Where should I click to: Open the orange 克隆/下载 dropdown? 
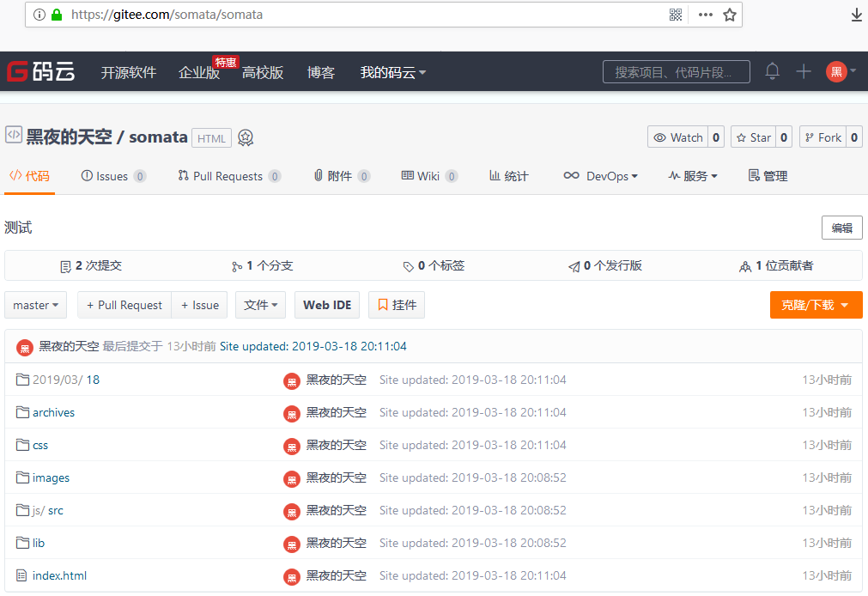(816, 305)
